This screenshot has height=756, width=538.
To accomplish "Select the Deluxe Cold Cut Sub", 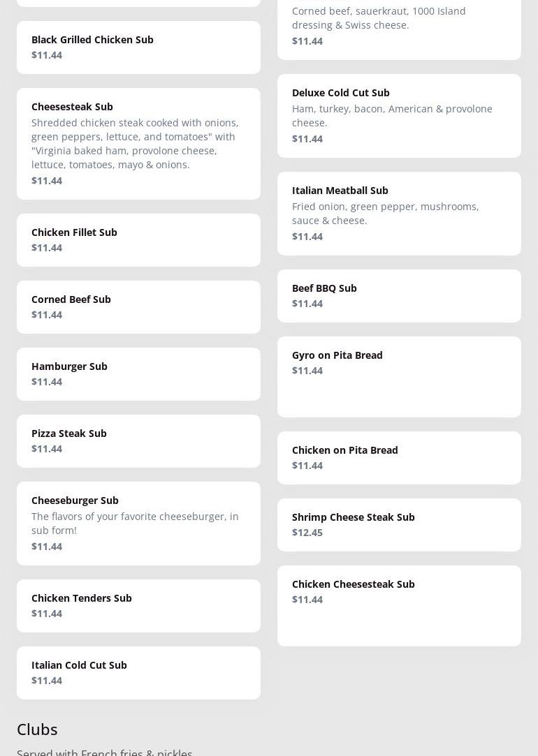I will coord(399,115).
